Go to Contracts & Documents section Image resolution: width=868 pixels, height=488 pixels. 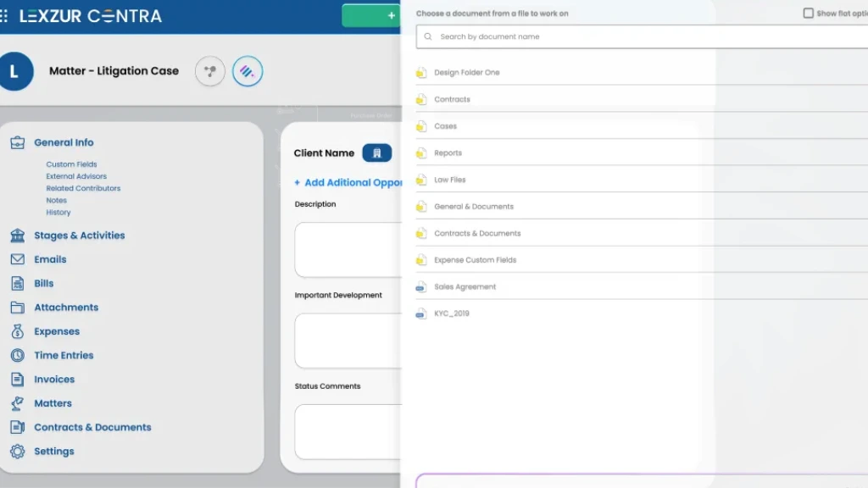(x=92, y=428)
